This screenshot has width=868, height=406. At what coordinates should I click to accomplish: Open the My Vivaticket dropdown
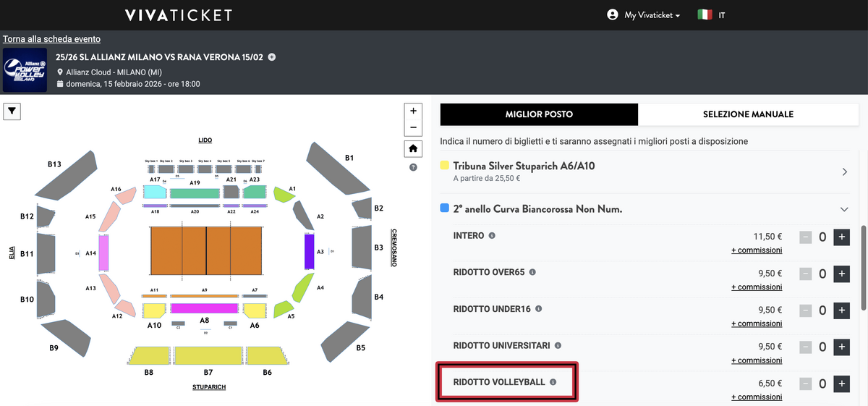[645, 15]
